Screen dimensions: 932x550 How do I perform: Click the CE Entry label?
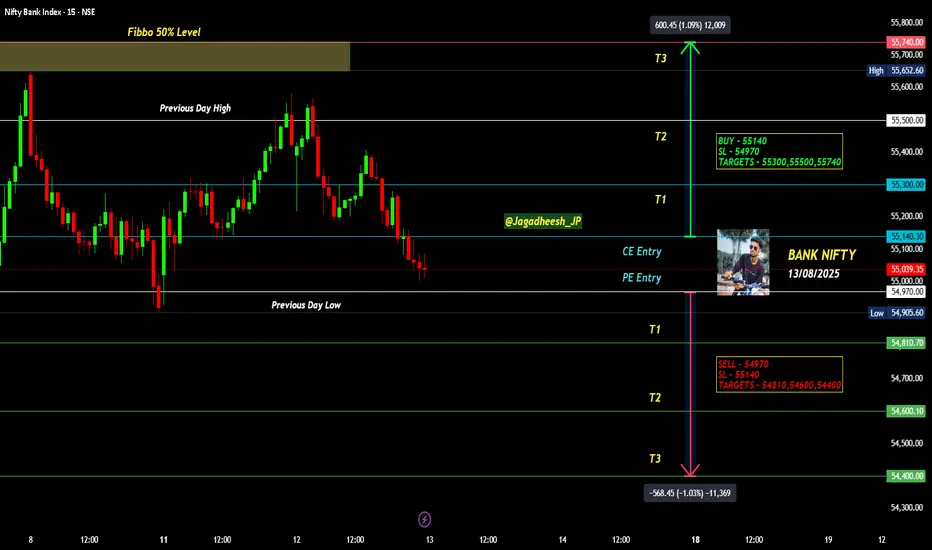pyautogui.click(x=642, y=252)
